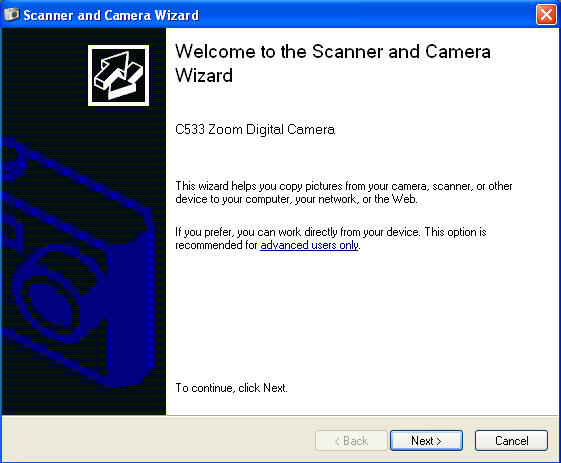The image size is (561, 463).
Task: Click the Scanner and Camera Wizard title text
Action: (111, 15)
